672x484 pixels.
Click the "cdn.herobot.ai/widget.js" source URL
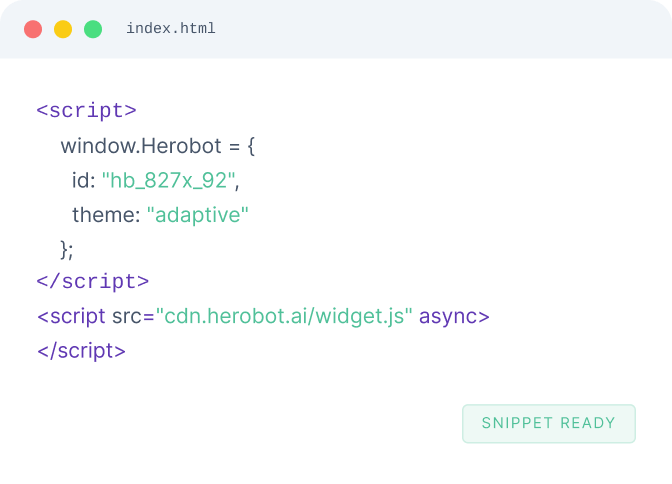tap(284, 316)
